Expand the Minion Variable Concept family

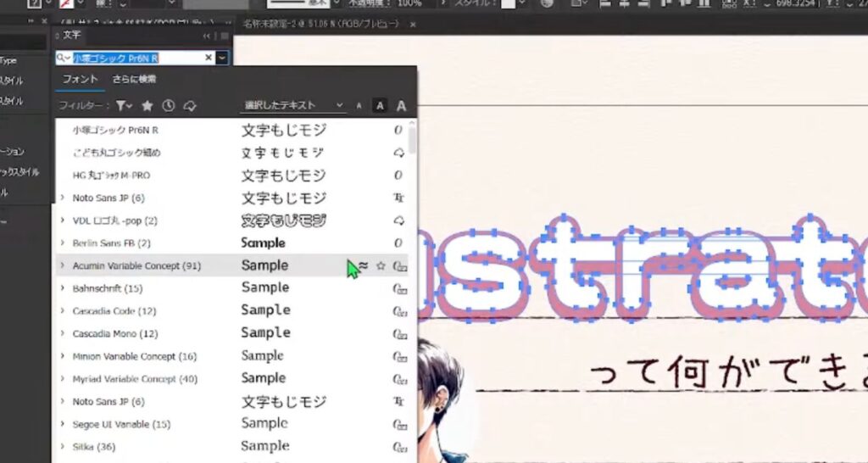pos(63,356)
